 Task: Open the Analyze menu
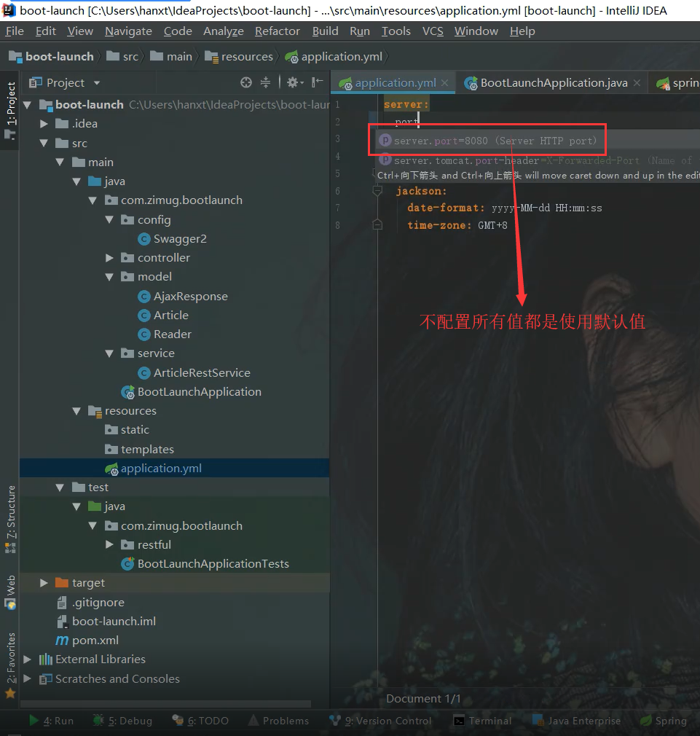[x=224, y=31]
